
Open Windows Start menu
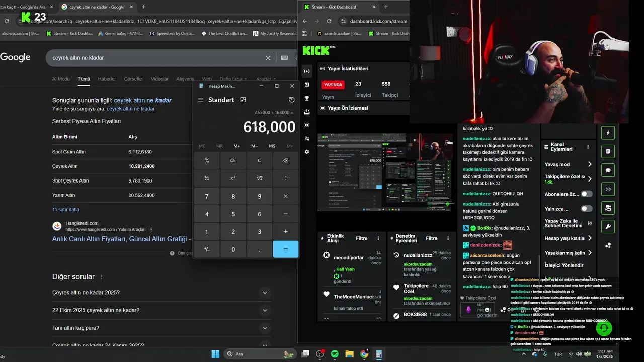215,354
